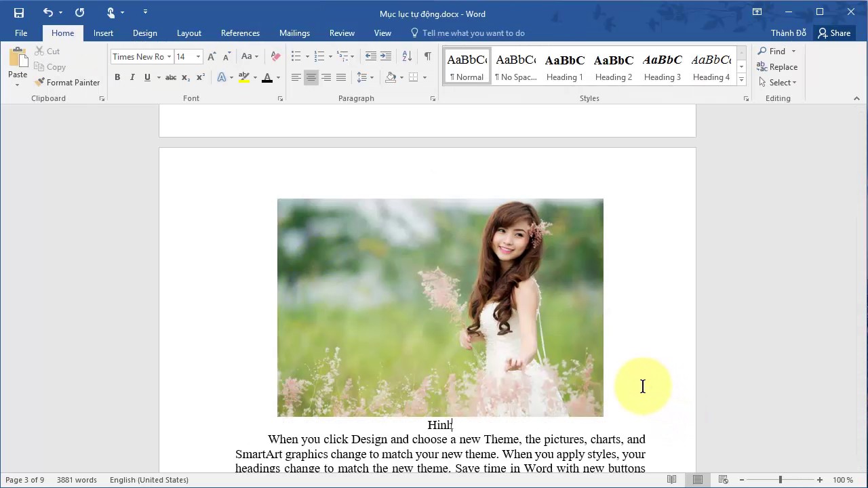
Task: Click the Bullets list icon
Action: click(x=296, y=56)
